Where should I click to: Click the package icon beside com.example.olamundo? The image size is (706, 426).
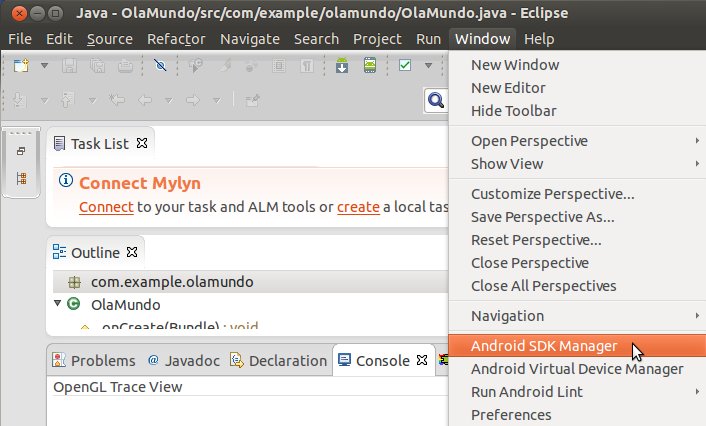click(x=74, y=282)
